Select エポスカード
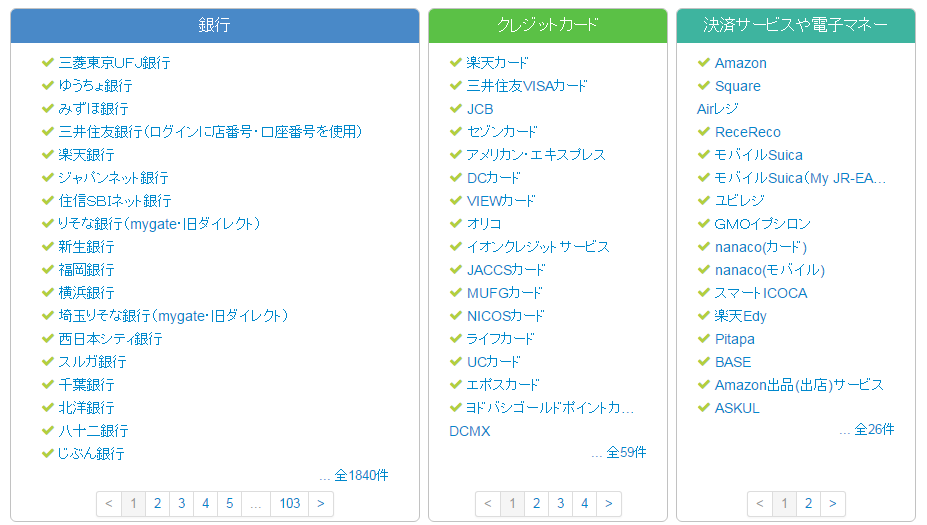The width and height of the screenshot is (927, 525). pos(503,385)
